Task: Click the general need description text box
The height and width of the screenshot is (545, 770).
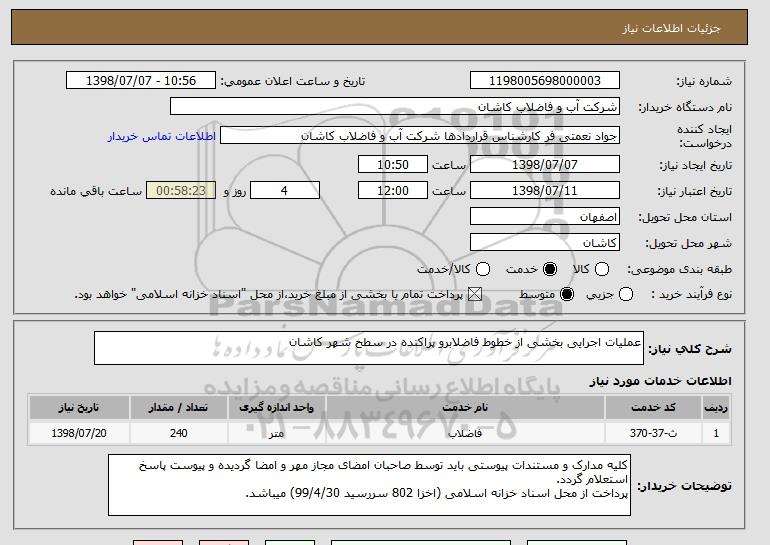Action: (369, 348)
